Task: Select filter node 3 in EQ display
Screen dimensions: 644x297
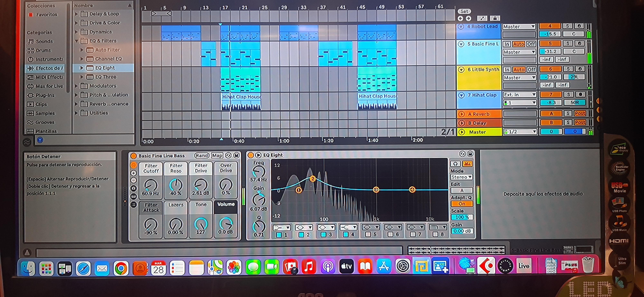Action: (x=375, y=190)
